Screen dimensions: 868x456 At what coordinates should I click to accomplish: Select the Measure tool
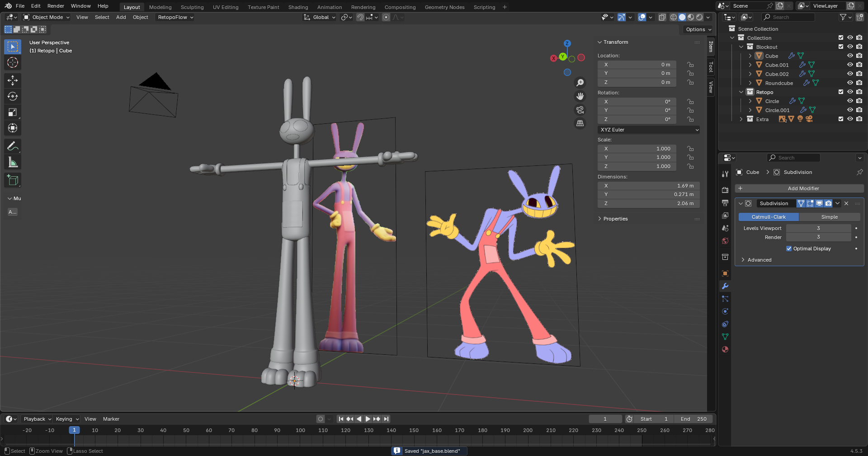[13, 162]
